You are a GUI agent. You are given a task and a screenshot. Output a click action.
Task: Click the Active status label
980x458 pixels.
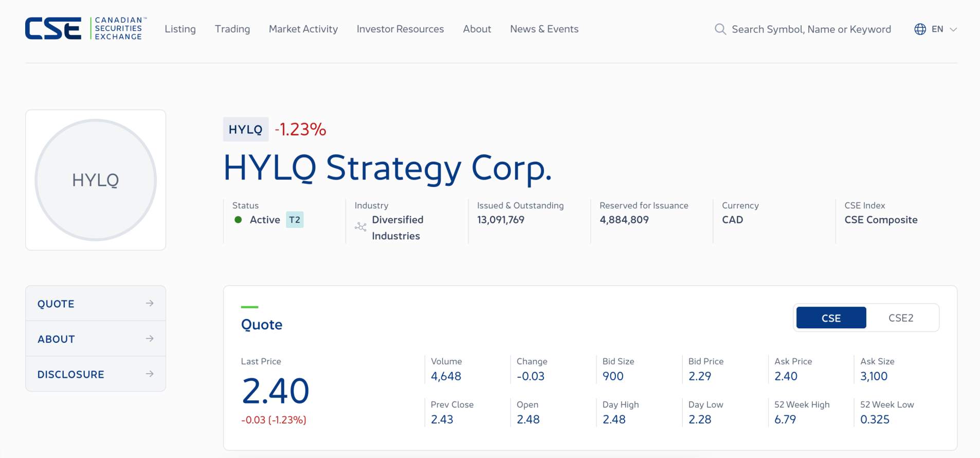pos(265,220)
